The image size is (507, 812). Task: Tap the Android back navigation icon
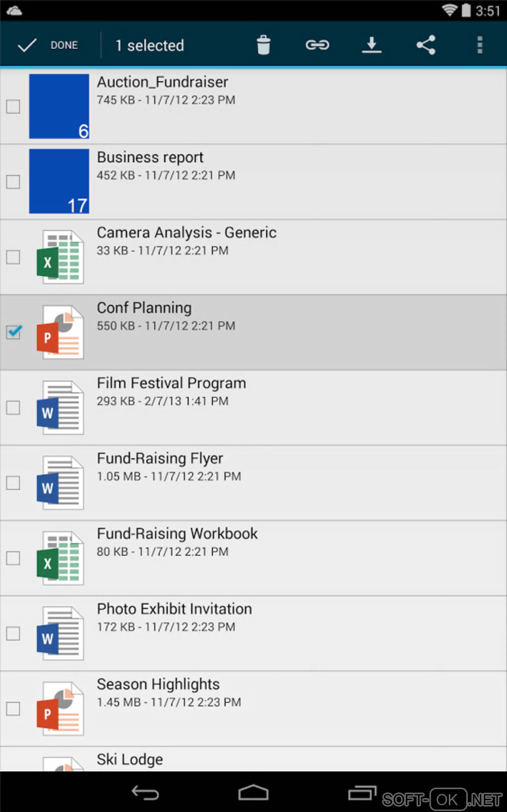(145, 793)
